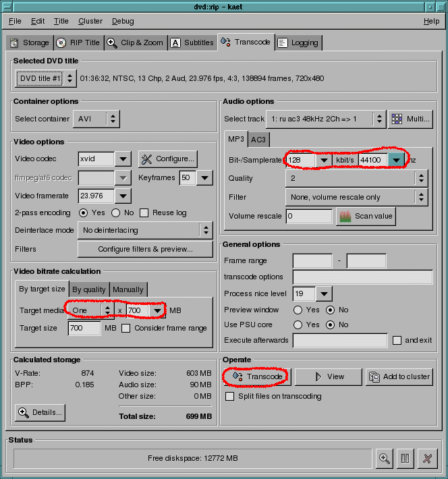Click the Scan value button
This screenshot has width=448, height=479.
[x=366, y=217]
